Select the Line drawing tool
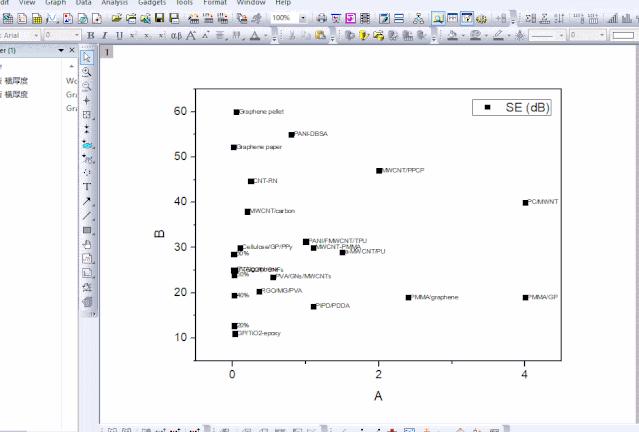 tap(86, 216)
